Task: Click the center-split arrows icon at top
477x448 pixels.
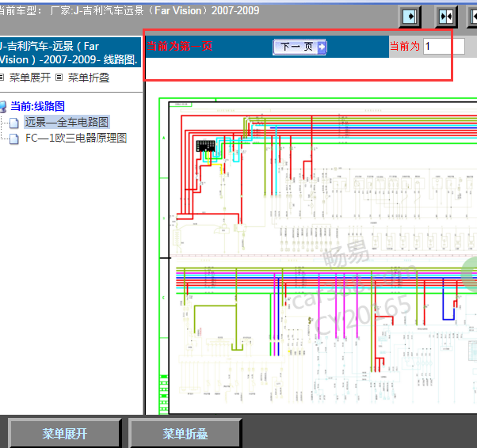Action: coord(446,17)
